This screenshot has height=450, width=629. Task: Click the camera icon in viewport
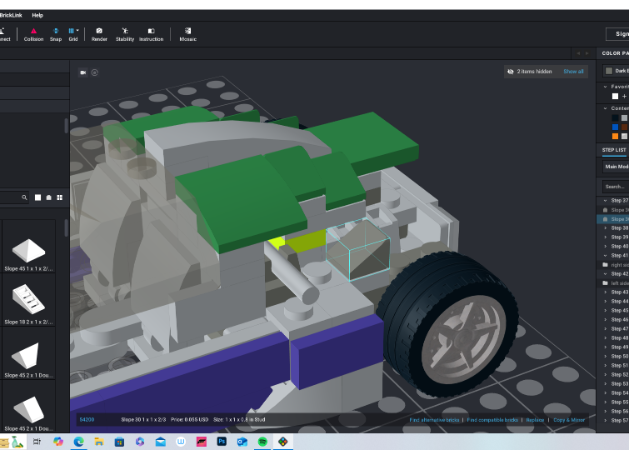click(x=83, y=72)
